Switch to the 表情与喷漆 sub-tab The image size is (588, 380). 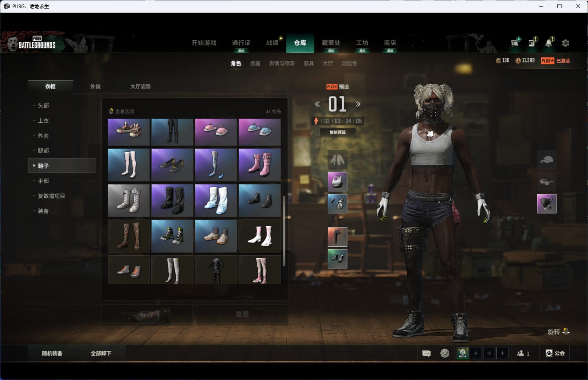[x=282, y=64]
